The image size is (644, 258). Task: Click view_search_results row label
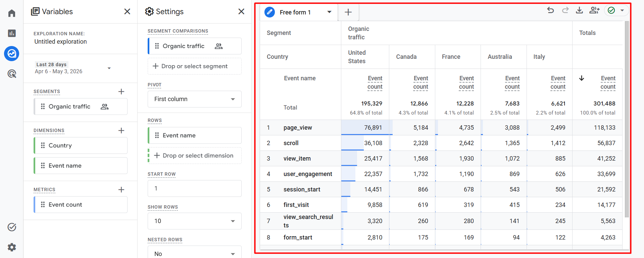tap(308, 221)
